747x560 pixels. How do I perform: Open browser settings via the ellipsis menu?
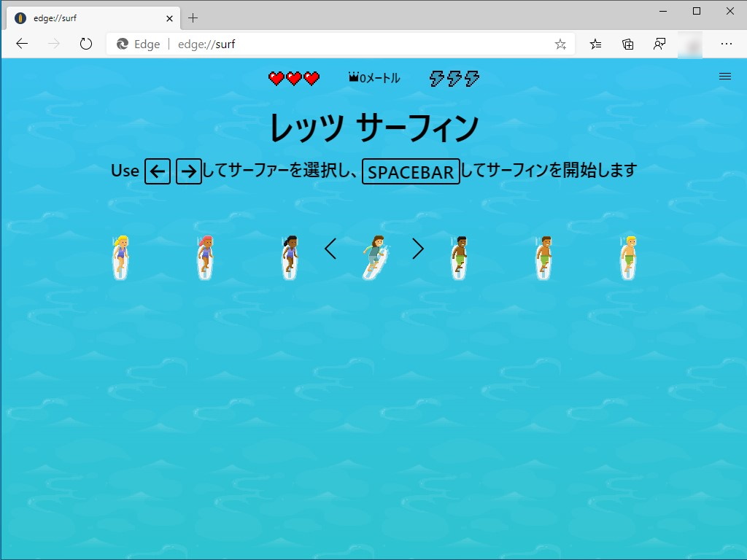(x=727, y=44)
